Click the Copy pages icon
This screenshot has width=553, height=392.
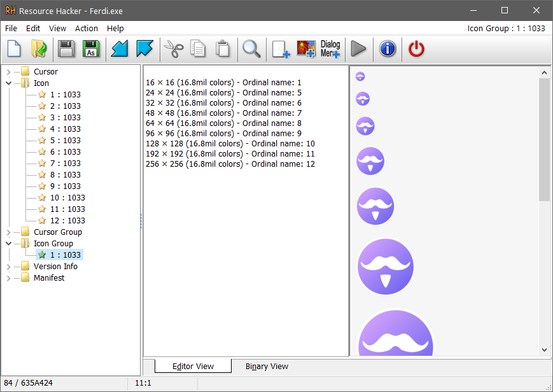(x=198, y=49)
